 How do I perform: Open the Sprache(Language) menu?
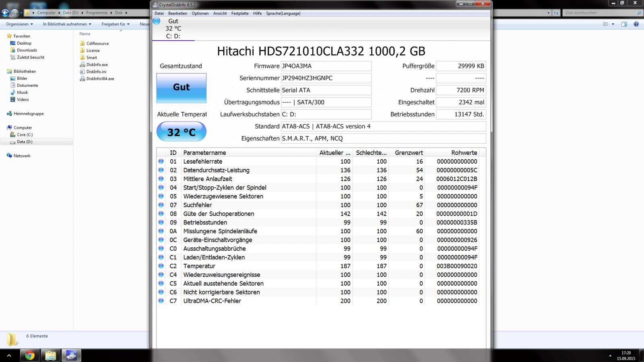tap(283, 13)
